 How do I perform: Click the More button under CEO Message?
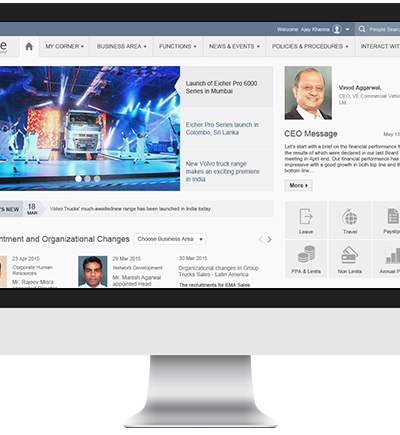click(298, 185)
